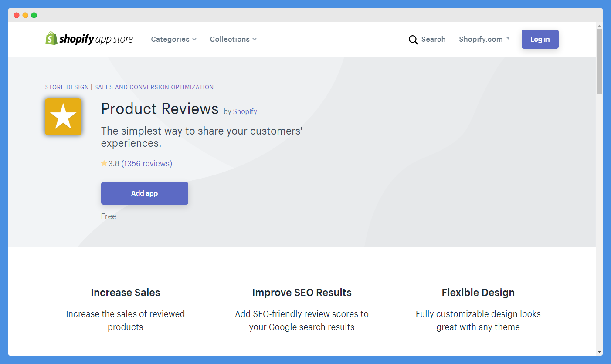
Task: Click the yellow minimize window button
Action: [x=25, y=15]
